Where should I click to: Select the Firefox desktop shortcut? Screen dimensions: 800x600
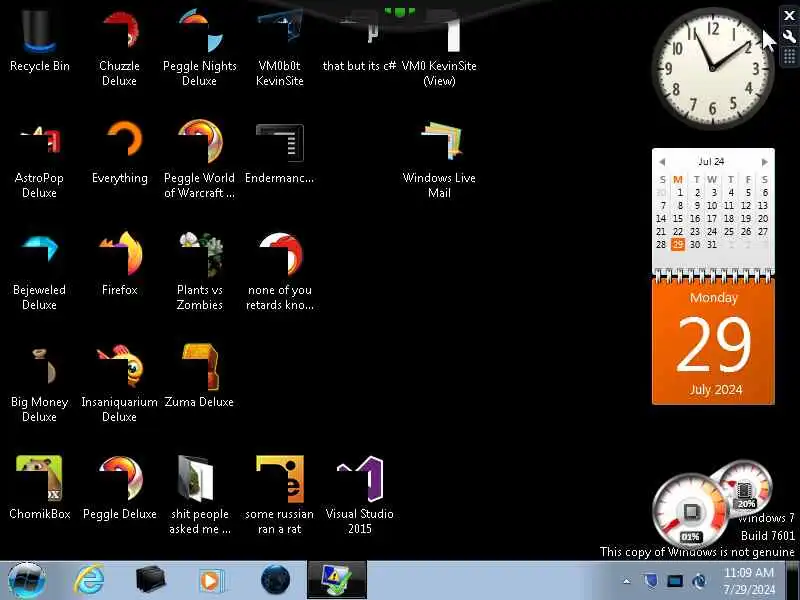(119, 264)
